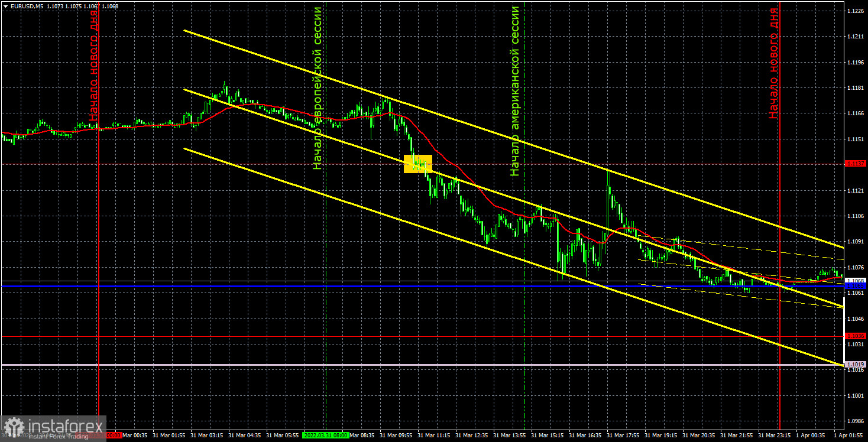This screenshot has width=868, height=442.
Task: Select the green European session start label
Action: click(318, 88)
